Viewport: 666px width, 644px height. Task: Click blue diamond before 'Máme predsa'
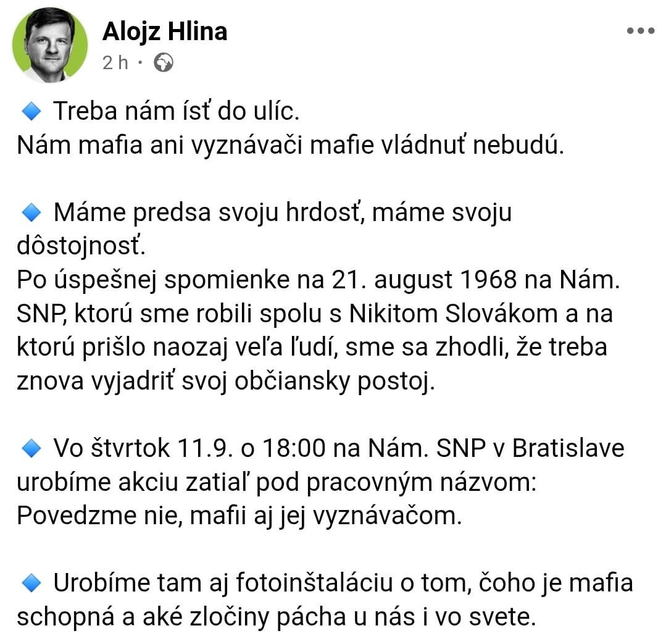tap(31, 212)
